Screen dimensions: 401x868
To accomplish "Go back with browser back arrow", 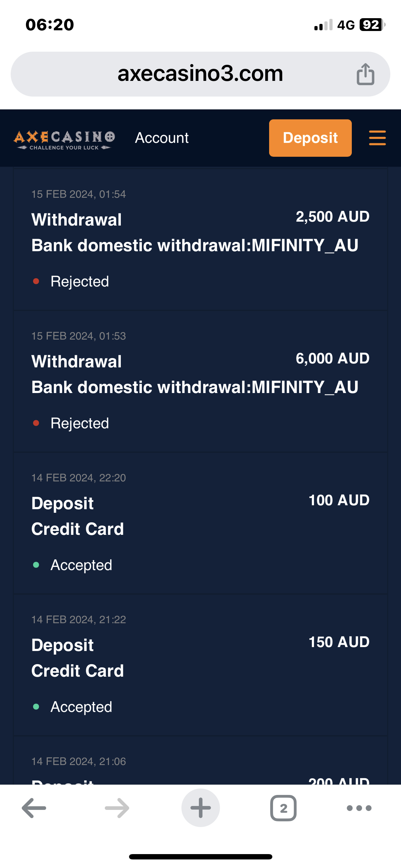I will (34, 808).
